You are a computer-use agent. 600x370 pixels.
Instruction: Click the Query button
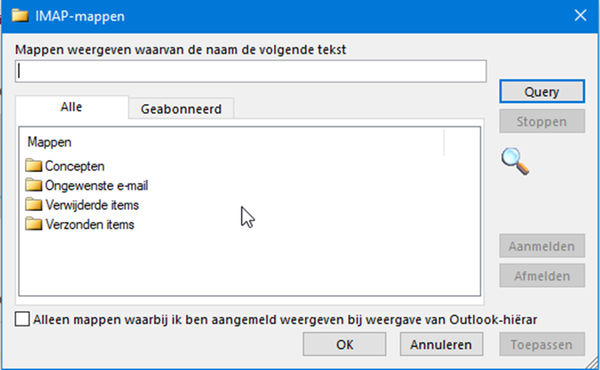click(x=542, y=91)
